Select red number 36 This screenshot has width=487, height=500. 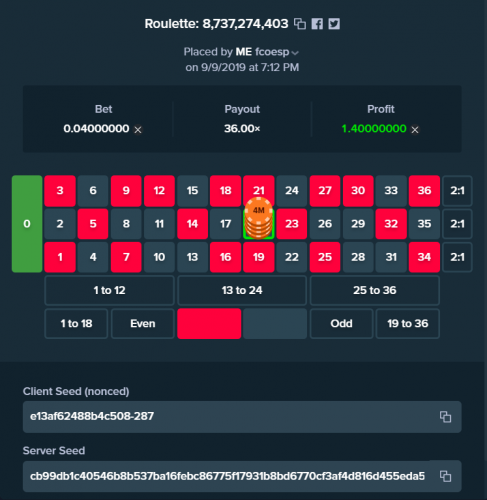click(424, 191)
